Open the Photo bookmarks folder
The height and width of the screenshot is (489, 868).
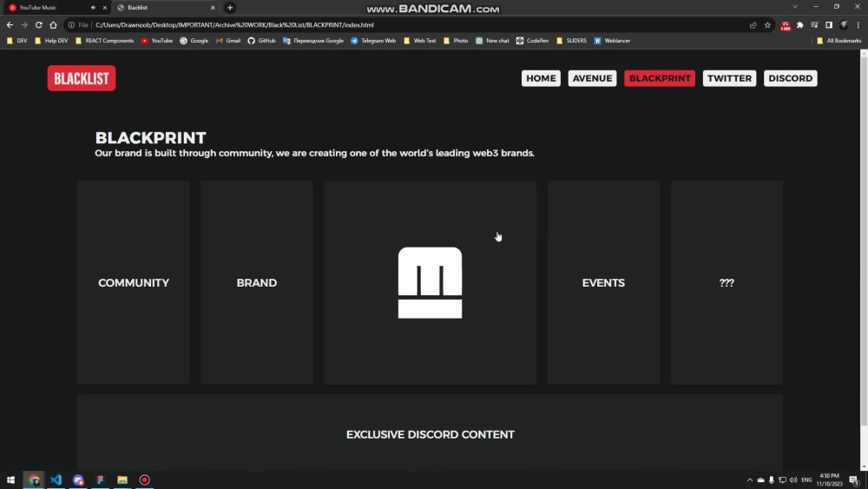pos(456,41)
